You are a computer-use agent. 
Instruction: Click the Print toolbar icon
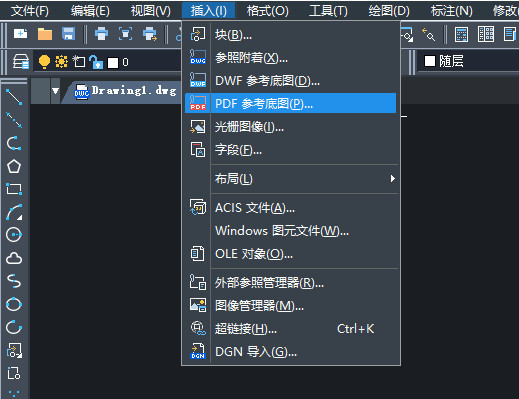coord(101,34)
